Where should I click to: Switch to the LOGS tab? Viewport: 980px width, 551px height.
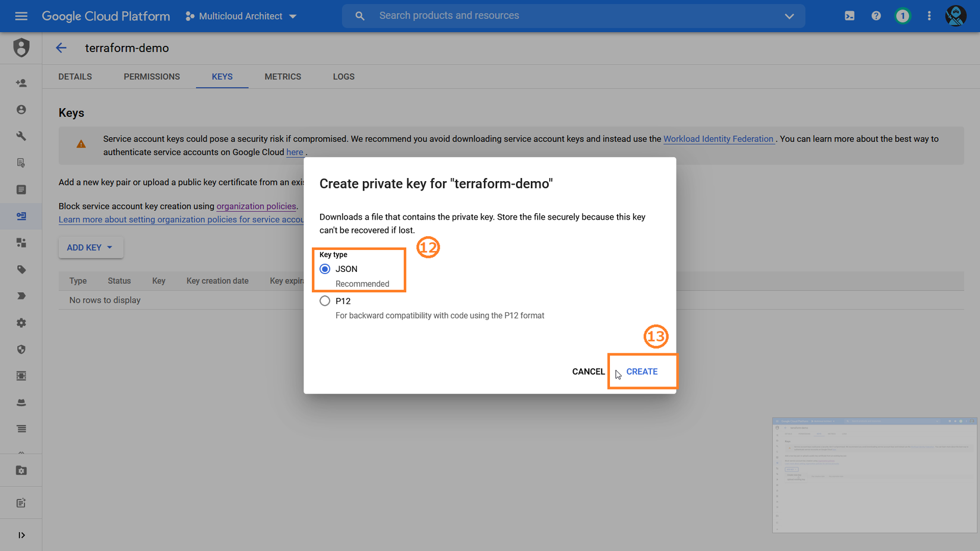[x=344, y=77]
